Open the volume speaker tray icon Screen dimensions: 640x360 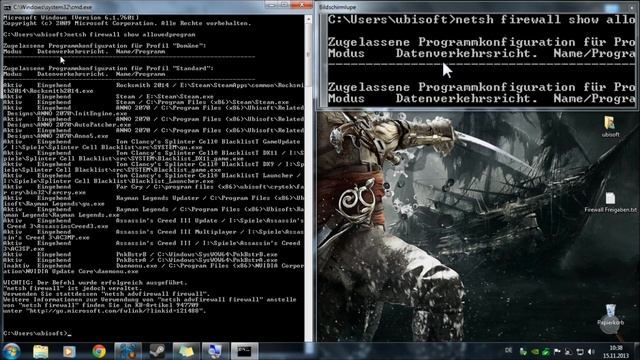(x=591, y=351)
